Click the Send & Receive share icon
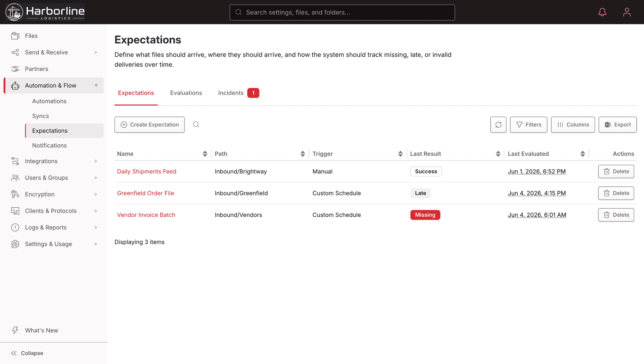The width and height of the screenshot is (644, 364). click(15, 52)
